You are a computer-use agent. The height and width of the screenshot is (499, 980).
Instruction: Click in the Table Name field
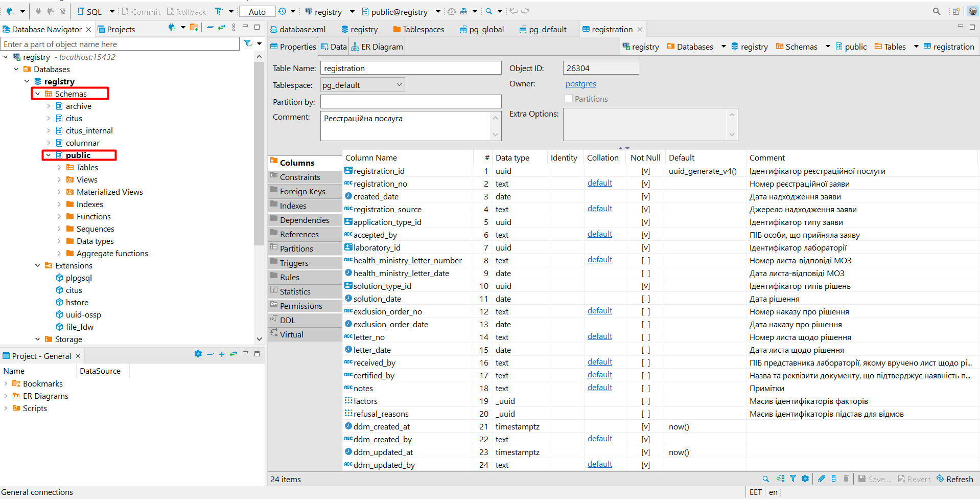tap(410, 68)
